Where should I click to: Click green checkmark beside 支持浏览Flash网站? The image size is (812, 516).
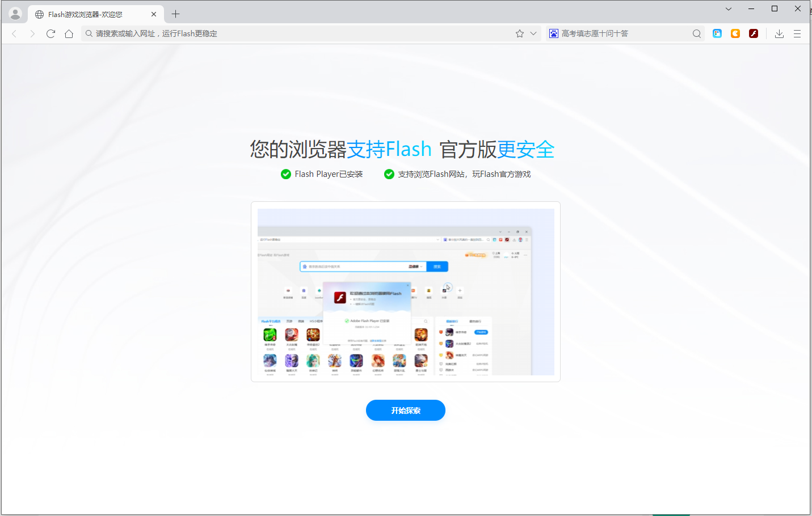pos(389,174)
